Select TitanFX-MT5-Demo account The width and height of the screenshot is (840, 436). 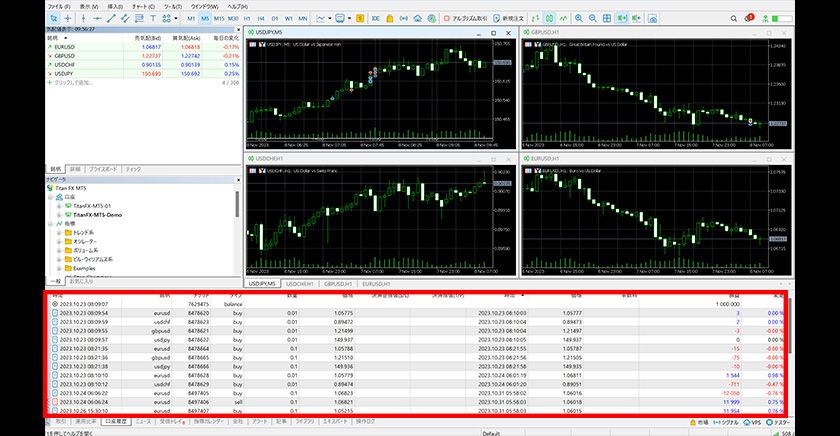(x=97, y=215)
